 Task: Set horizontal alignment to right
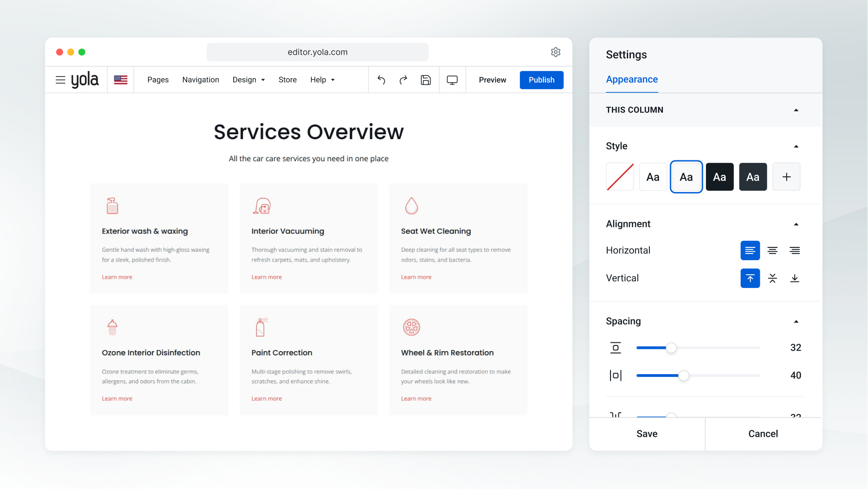pyautogui.click(x=795, y=250)
